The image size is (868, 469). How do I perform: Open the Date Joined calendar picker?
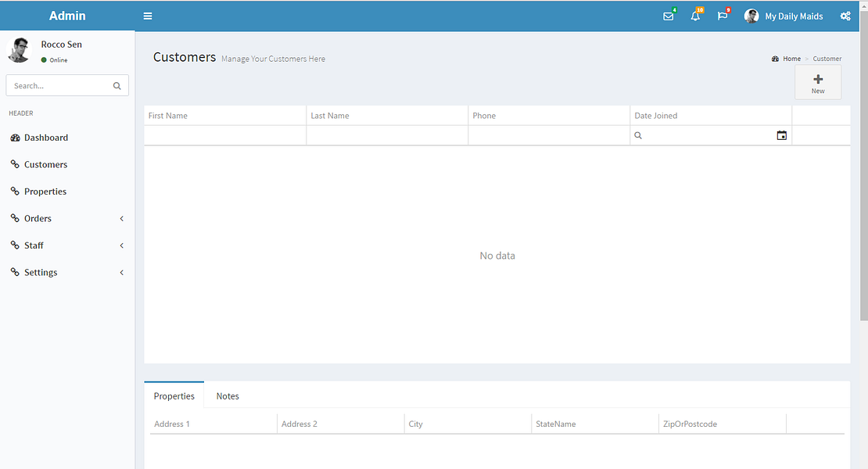[782, 135]
